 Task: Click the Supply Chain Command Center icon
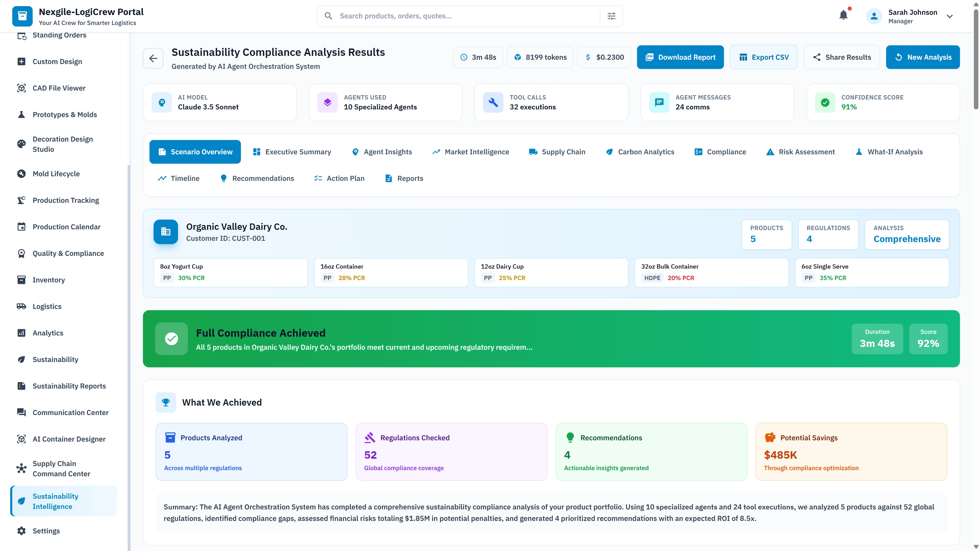(22, 469)
